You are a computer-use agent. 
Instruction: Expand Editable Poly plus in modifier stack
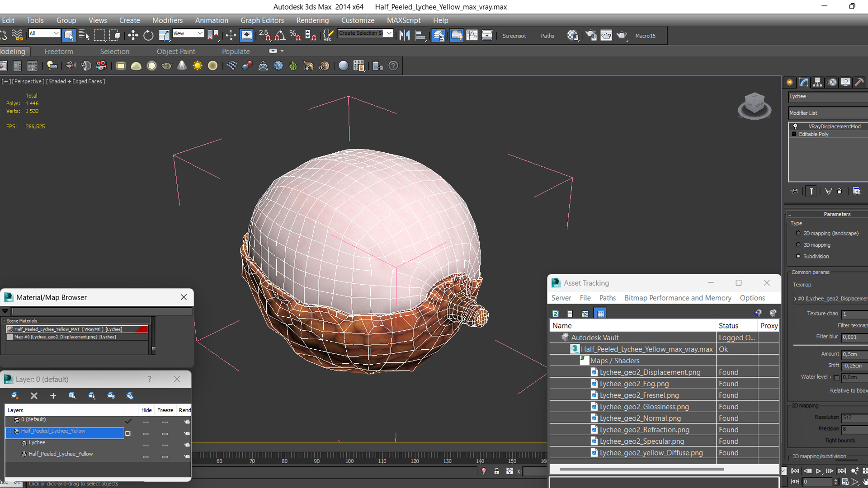click(794, 134)
